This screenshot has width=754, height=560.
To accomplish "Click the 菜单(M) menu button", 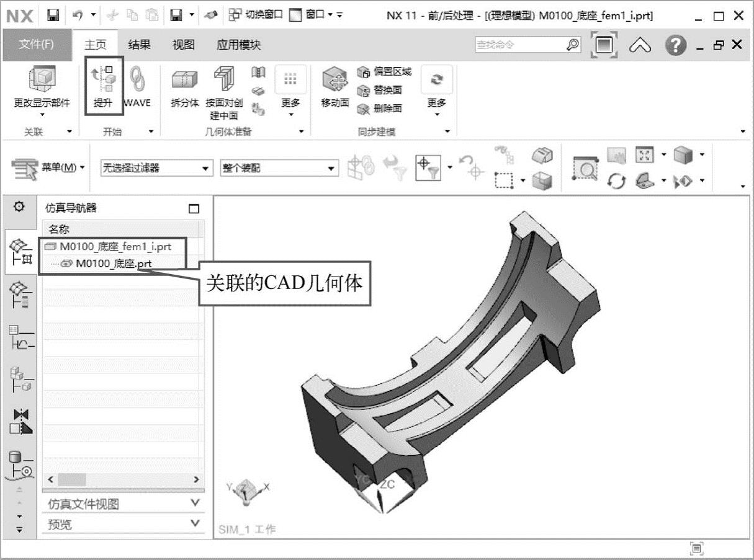I will tap(50, 167).
